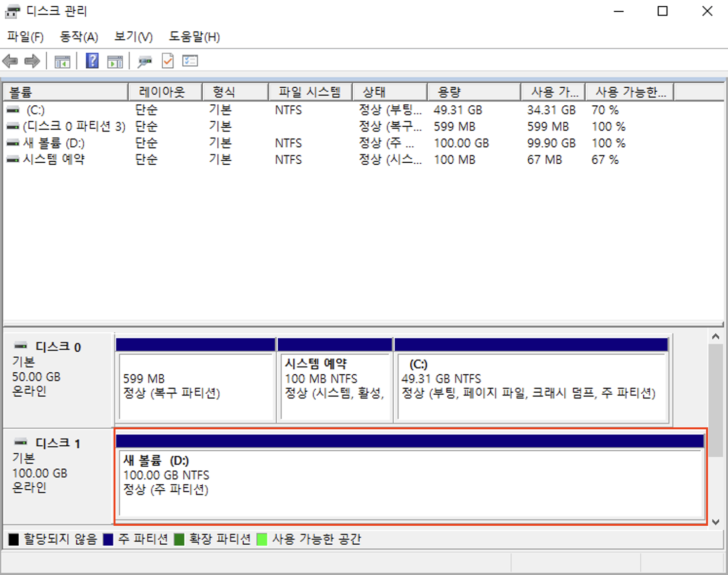This screenshot has height=575, width=728.
Task: Open the 보기(V) menu
Action: click(x=134, y=37)
